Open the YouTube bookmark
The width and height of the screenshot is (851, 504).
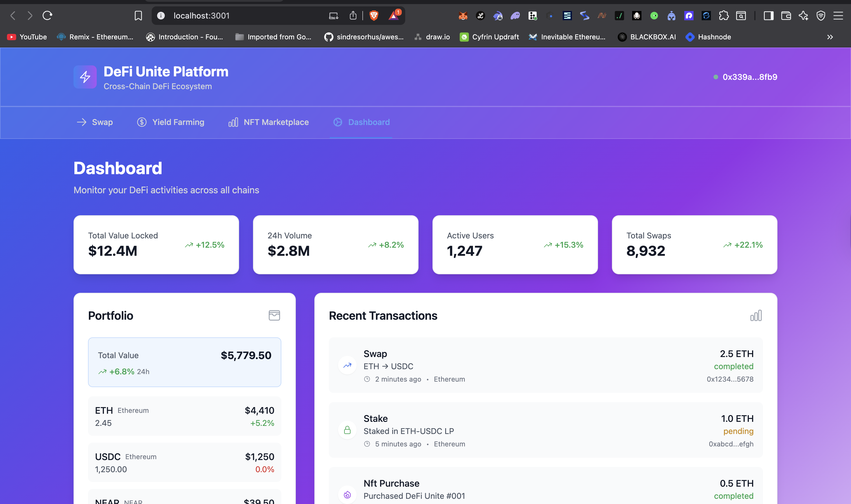tap(27, 37)
